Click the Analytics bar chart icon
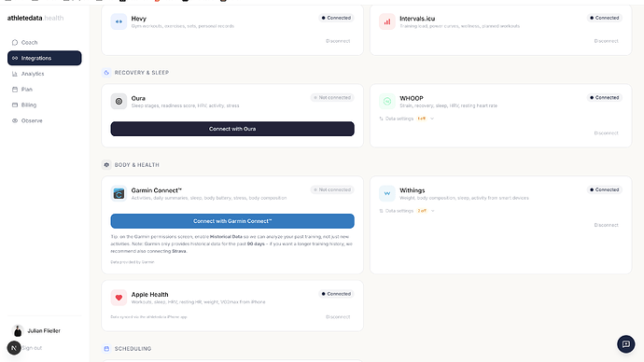This screenshot has height=362, width=644. pos(15,74)
